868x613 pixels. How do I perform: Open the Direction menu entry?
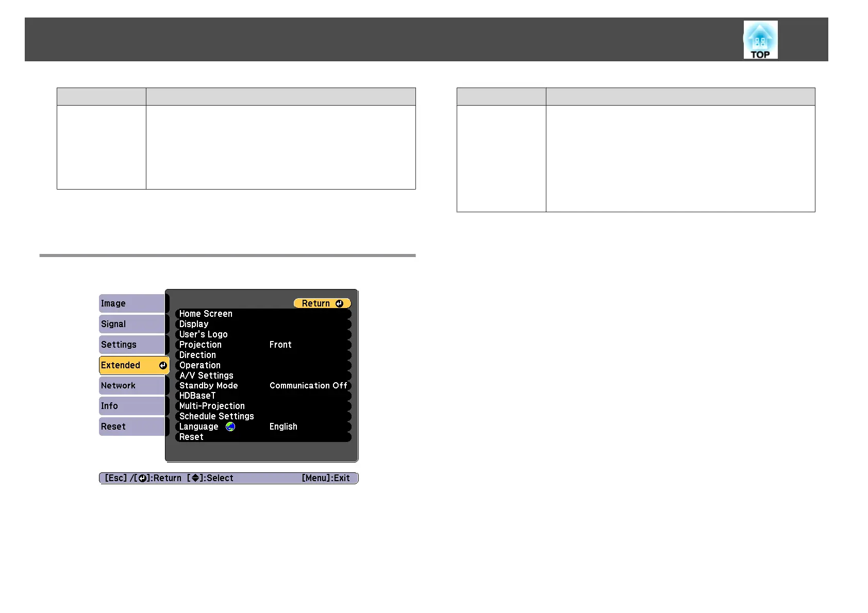263,355
